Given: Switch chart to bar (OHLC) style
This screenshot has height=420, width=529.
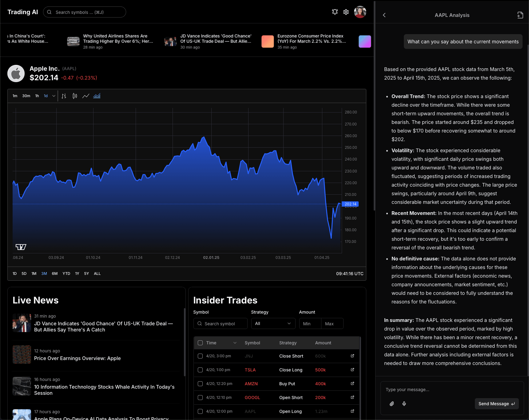Looking at the screenshot, I should click(x=64, y=96).
